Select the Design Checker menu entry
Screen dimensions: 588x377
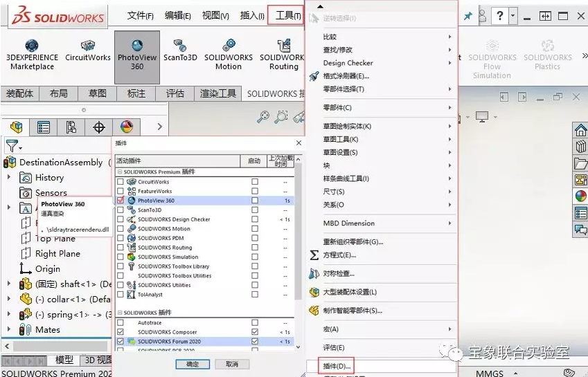(x=382, y=63)
